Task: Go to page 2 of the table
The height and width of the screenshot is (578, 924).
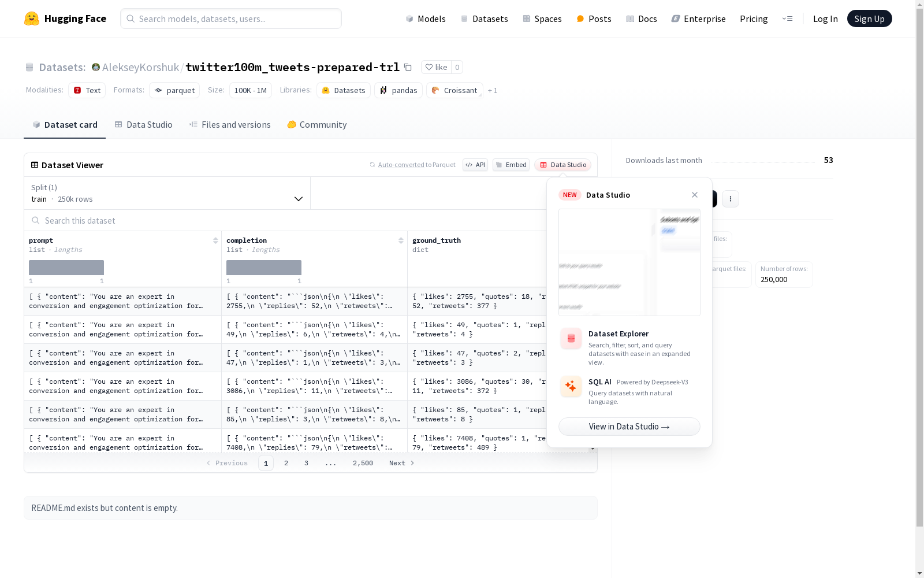Action: click(x=286, y=463)
